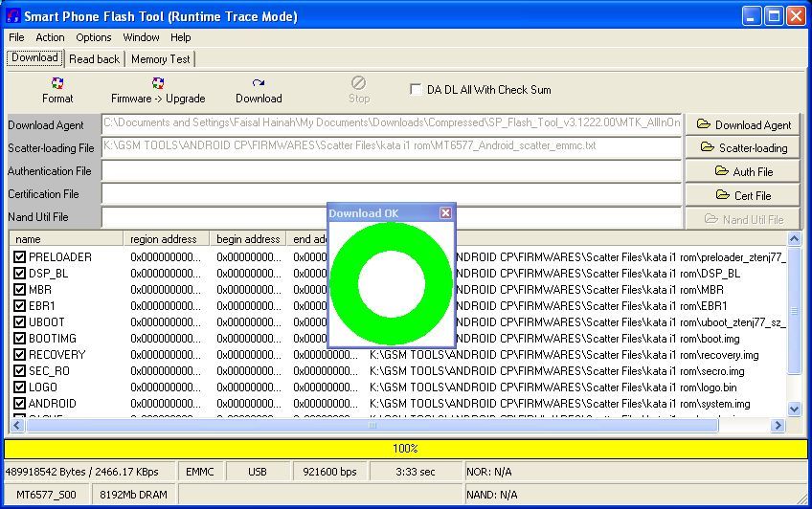812x509 pixels.
Task: Uncheck the EBR1 partition checkbox
Action: [x=19, y=306]
